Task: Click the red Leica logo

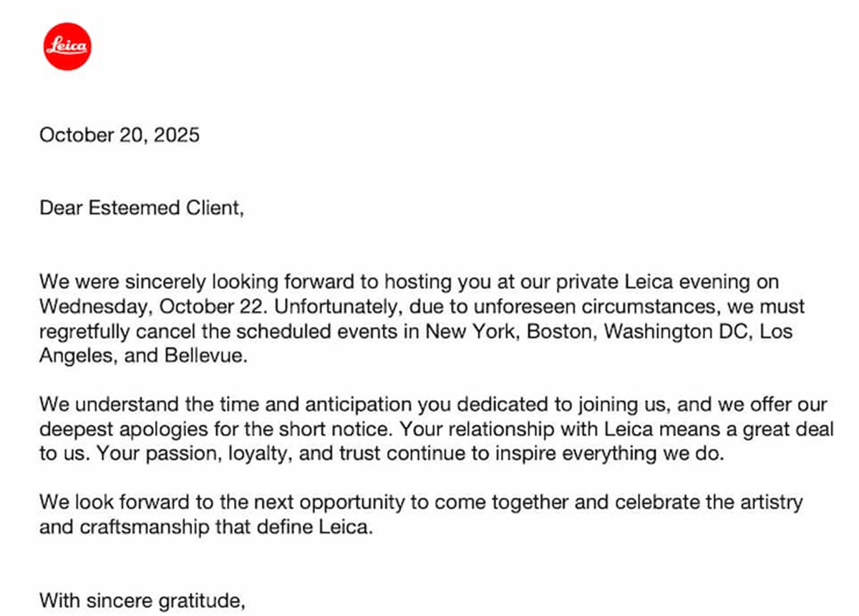Action: pyautogui.click(x=67, y=47)
